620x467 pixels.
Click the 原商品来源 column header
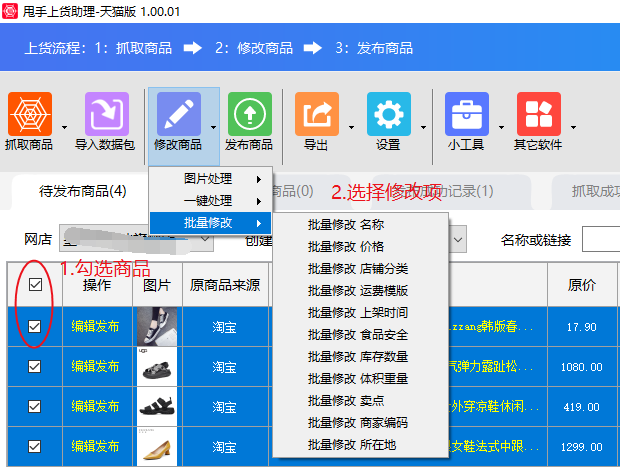(x=225, y=285)
